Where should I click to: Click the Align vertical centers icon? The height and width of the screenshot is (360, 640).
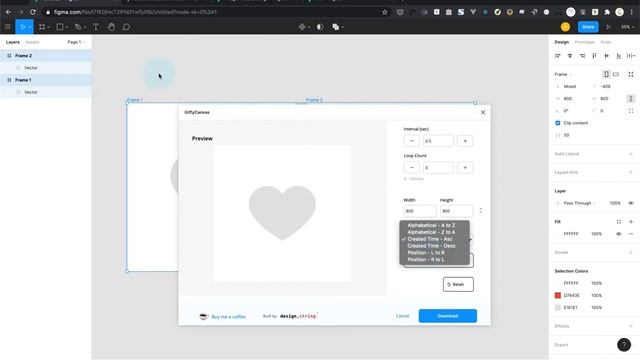point(607,56)
